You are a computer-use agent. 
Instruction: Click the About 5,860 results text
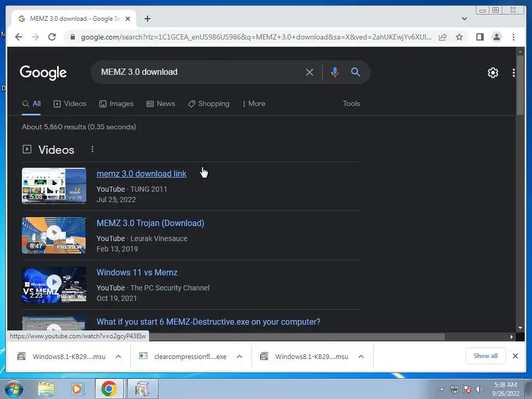click(79, 127)
